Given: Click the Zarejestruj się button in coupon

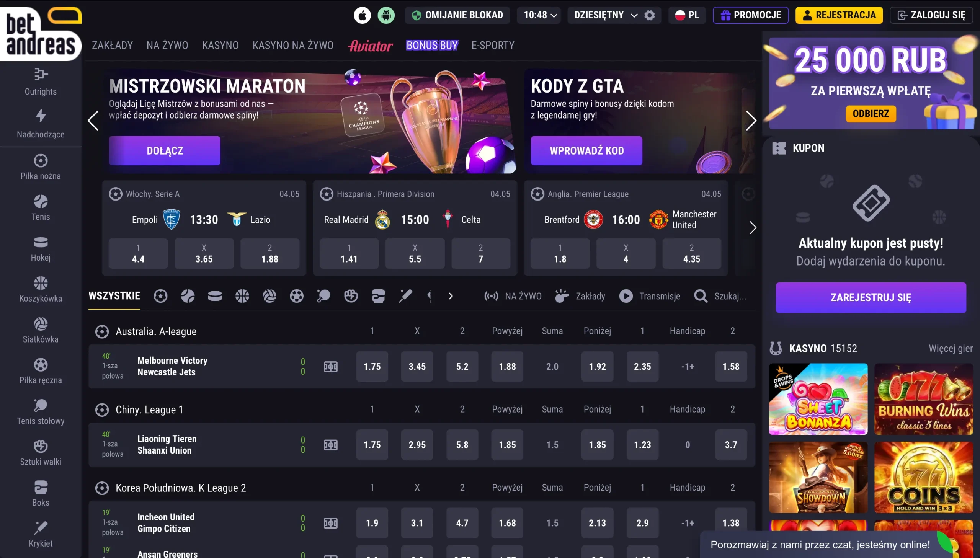Looking at the screenshot, I should pyautogui.click(x=871, y=297).
